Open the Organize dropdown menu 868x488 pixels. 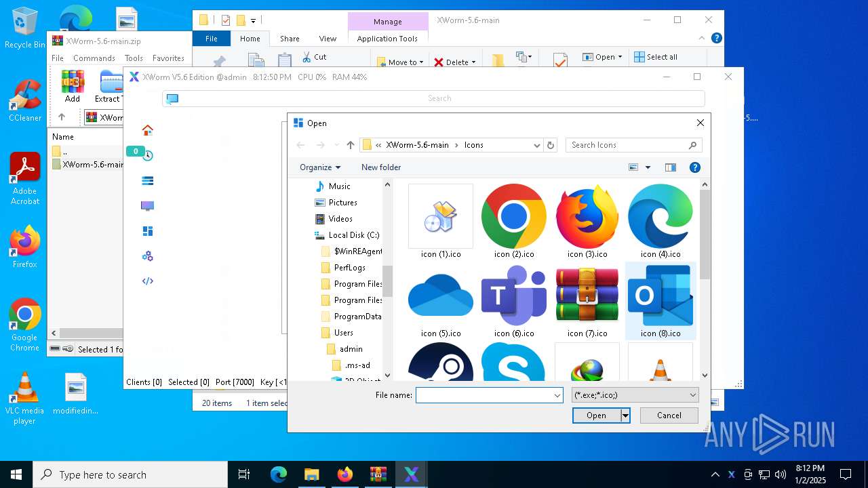320,167
